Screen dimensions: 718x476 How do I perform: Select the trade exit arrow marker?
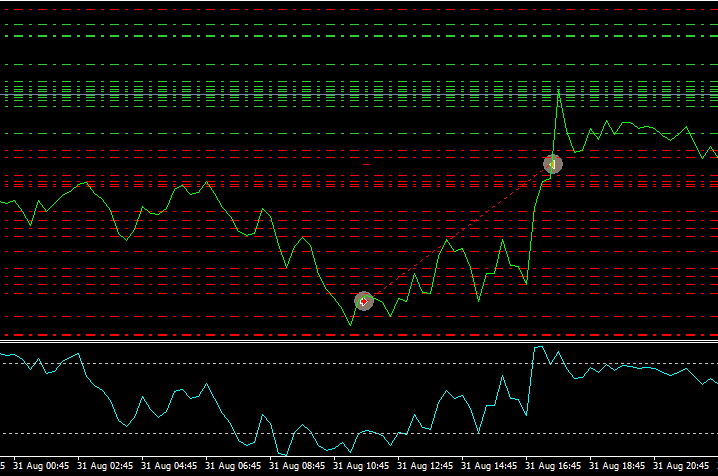tap(553, 164)
